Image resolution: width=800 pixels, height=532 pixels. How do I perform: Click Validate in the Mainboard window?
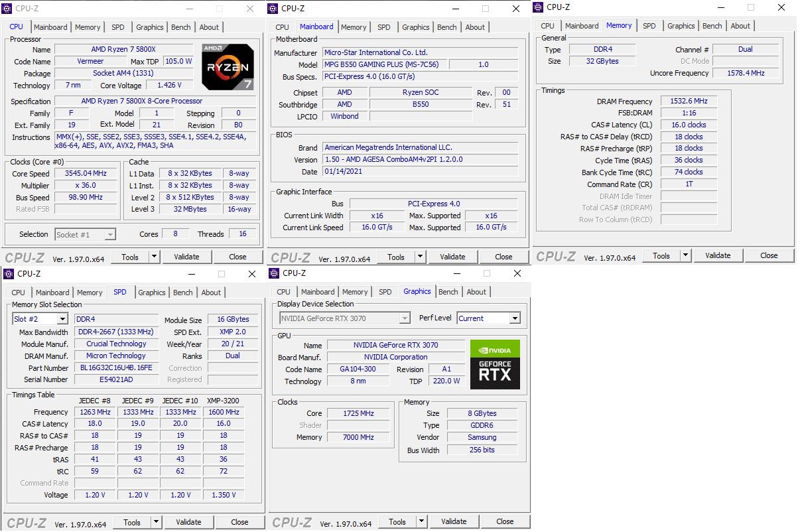pyautogui.click(x=452, y=257)
